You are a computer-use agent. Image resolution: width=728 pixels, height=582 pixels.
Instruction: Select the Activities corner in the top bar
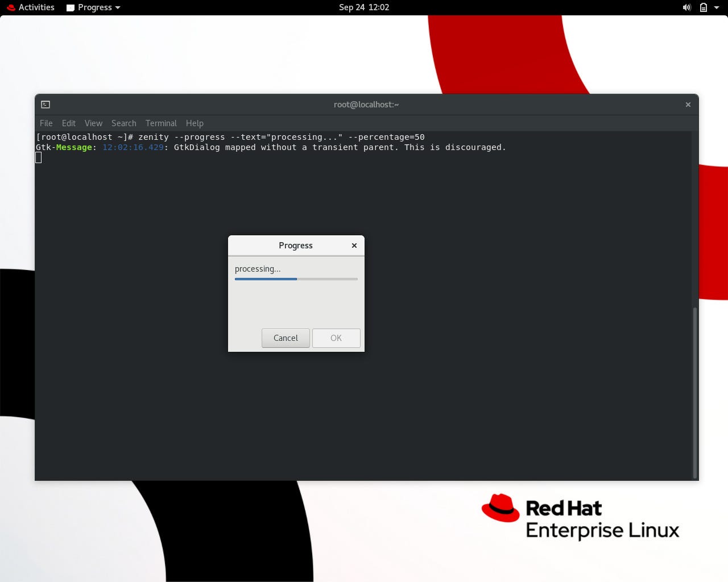pyautogui.click(x=35, y=7)
